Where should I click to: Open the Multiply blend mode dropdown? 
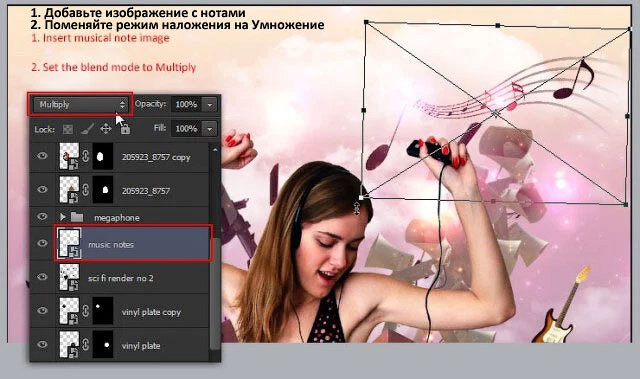click(80, 104)
